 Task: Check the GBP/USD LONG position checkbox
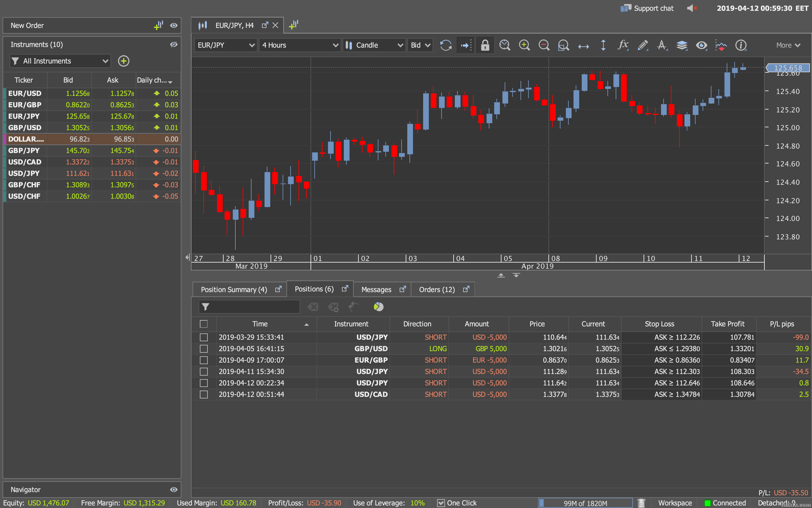pos(203,348)
